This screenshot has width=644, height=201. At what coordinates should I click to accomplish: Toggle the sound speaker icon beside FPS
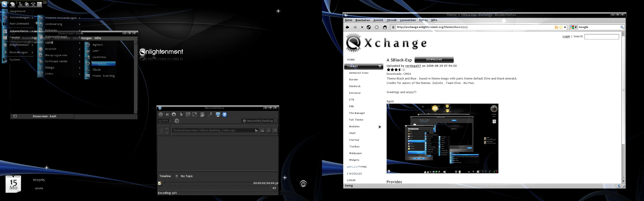pyautogui.click(x=177, y=121)
